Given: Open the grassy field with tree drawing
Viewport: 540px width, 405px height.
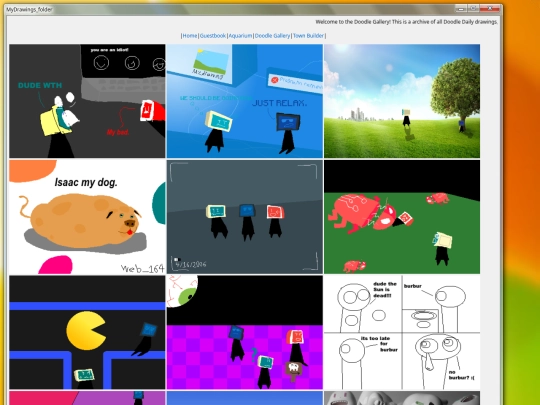Looking at the screenshot, I should point(402,101).
